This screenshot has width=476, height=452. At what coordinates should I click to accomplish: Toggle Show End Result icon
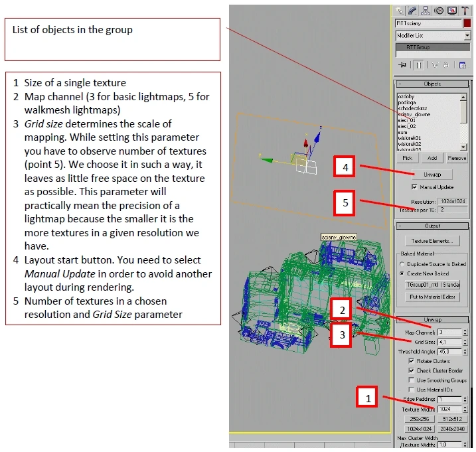pyautogui.click(x=419, y=65)
